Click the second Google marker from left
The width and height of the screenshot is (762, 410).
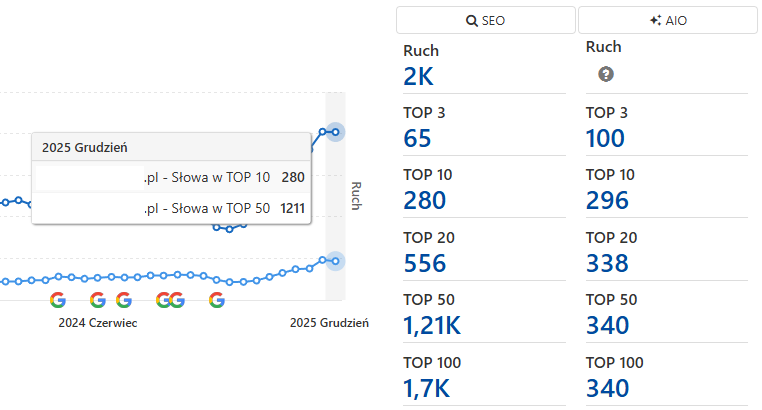(97, 299)
